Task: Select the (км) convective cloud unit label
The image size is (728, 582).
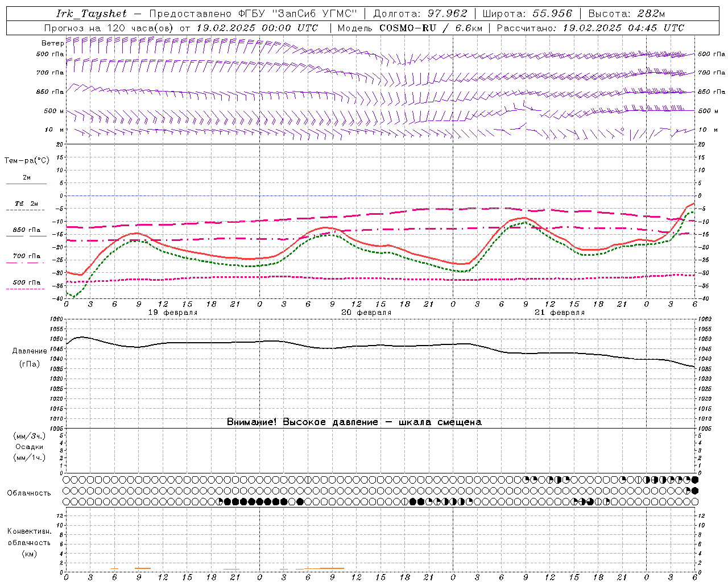Action: coord(29,554)
